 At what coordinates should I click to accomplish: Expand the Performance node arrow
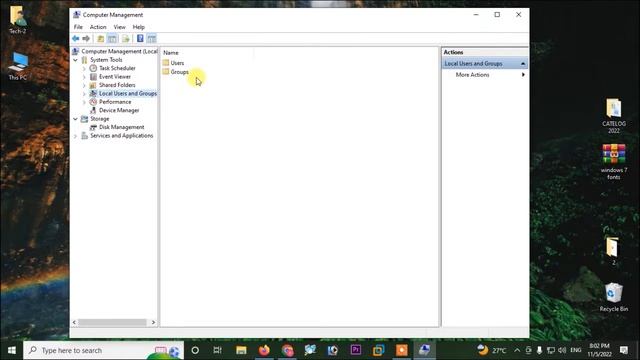click(x=84, y=102)
